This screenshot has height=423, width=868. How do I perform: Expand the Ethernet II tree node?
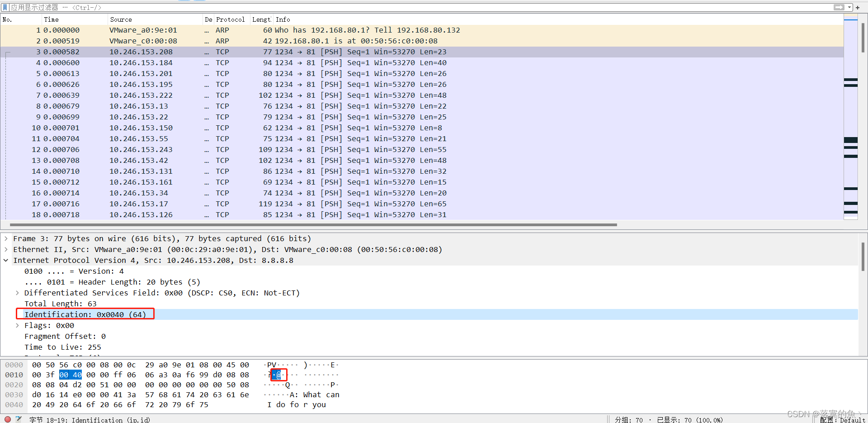(6, 249)
